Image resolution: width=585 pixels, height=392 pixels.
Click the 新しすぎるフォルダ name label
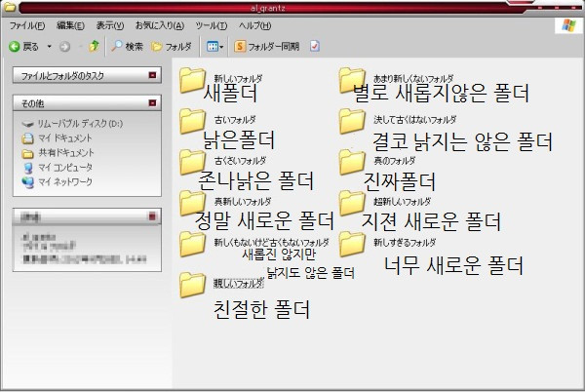click(405, 243)
